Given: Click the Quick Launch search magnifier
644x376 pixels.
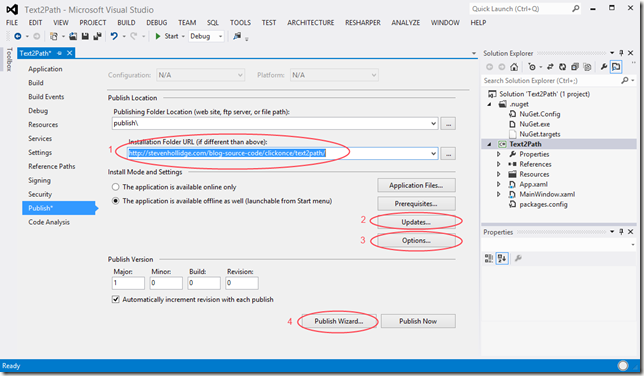Looking at the screenshot, I should (576, 9).
